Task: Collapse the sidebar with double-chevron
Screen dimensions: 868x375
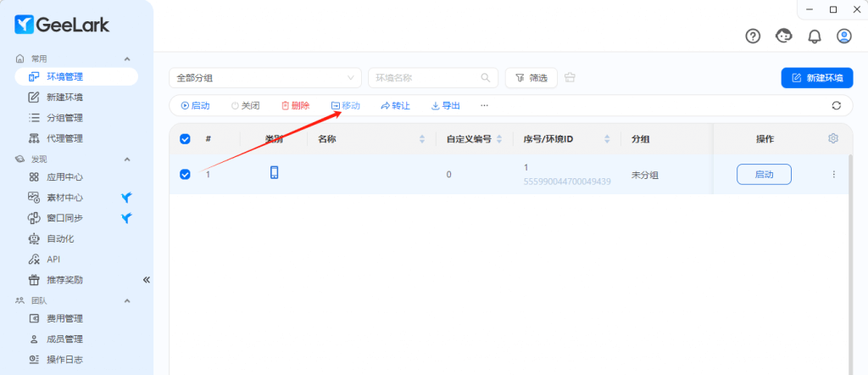Action: tap(146, 279)
